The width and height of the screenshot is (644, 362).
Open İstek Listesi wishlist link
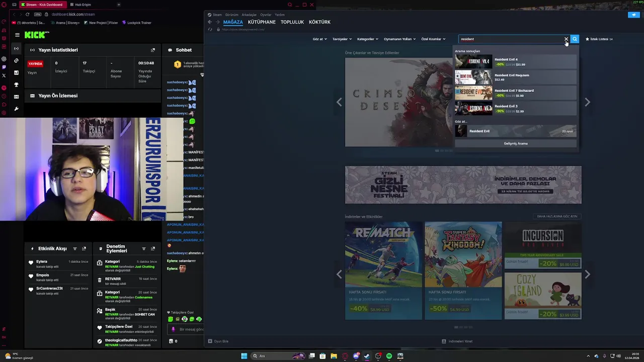click(599, 39)
